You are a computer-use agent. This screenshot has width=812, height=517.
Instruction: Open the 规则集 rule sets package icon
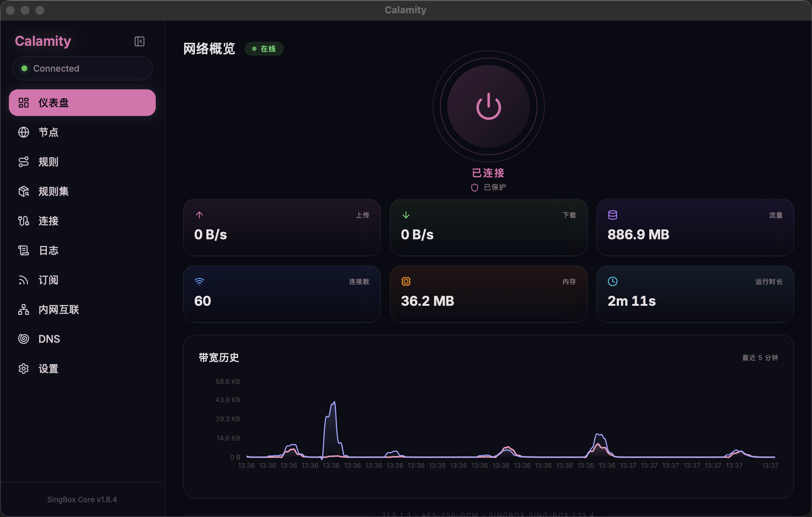24,191
